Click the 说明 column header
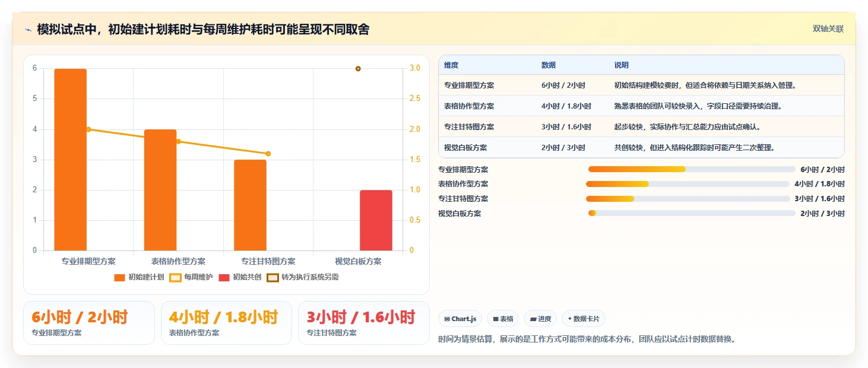The height and width of the screenshot is (368, 868). click(622, 65)
